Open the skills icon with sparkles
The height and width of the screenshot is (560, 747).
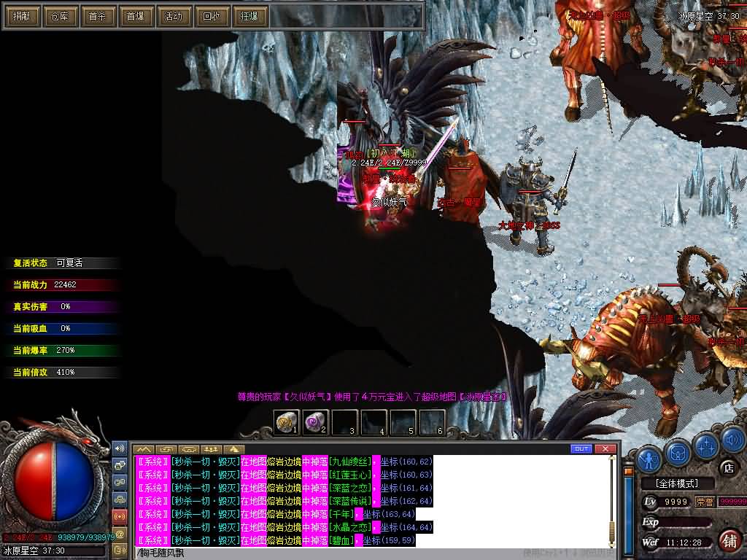click(x=705, y=445)
